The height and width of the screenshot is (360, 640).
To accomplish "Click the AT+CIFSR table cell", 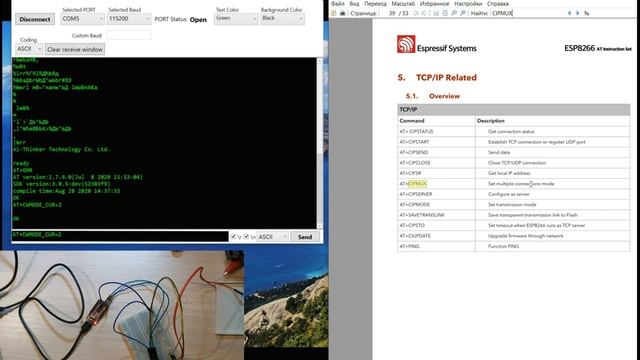I will [436, 173].
